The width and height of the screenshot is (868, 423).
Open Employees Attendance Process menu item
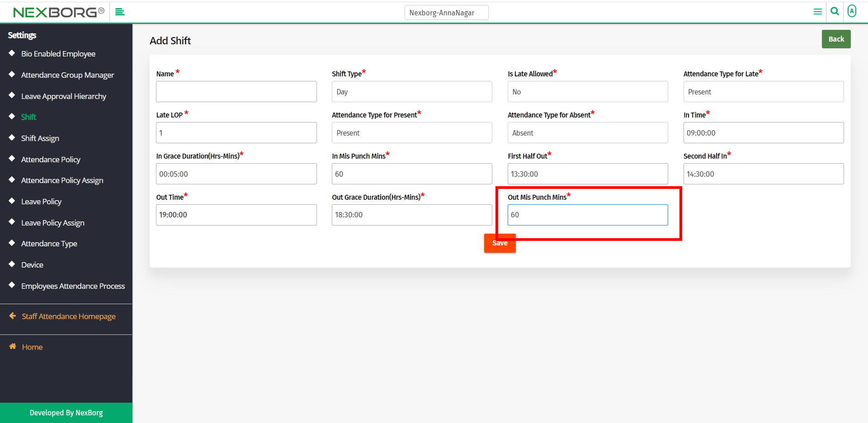[73, 286]
